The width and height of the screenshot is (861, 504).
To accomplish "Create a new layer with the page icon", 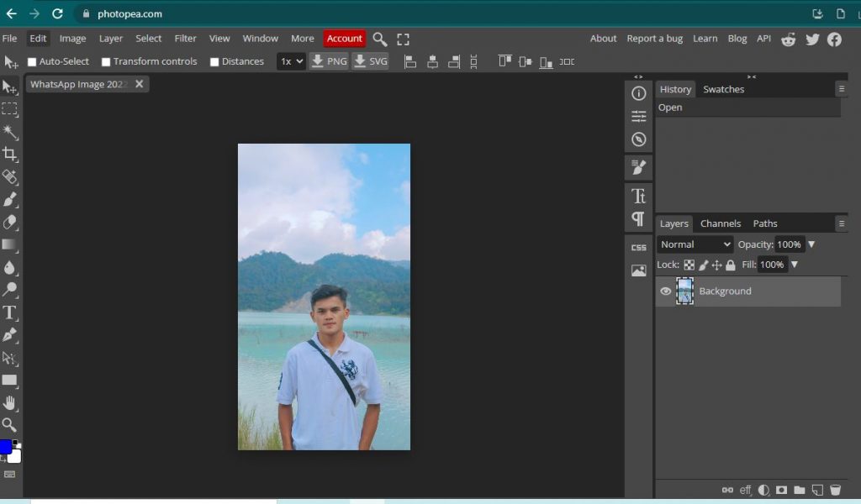I will (817, 490).
